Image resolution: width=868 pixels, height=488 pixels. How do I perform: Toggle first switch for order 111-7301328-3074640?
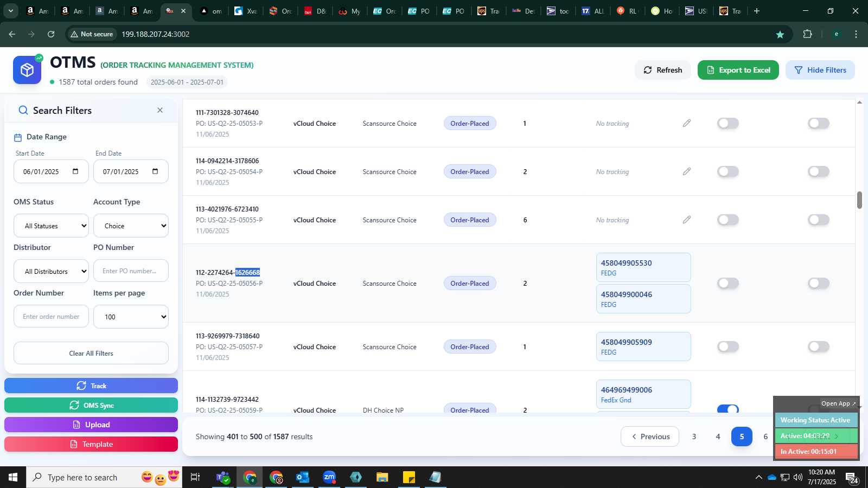point(728,123)
